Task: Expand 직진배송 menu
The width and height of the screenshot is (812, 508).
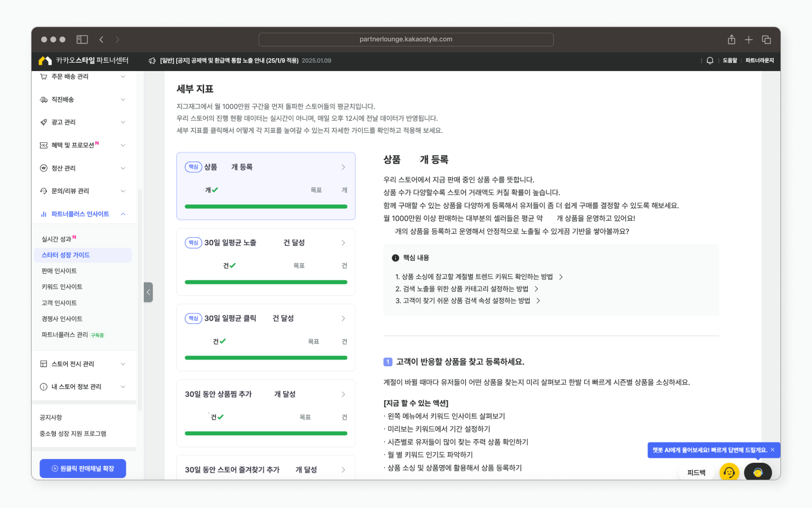Action: [123, 100]
